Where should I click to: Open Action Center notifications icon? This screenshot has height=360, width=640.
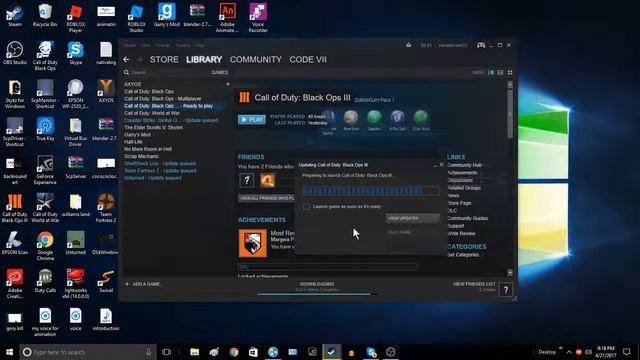click(627, 352)
